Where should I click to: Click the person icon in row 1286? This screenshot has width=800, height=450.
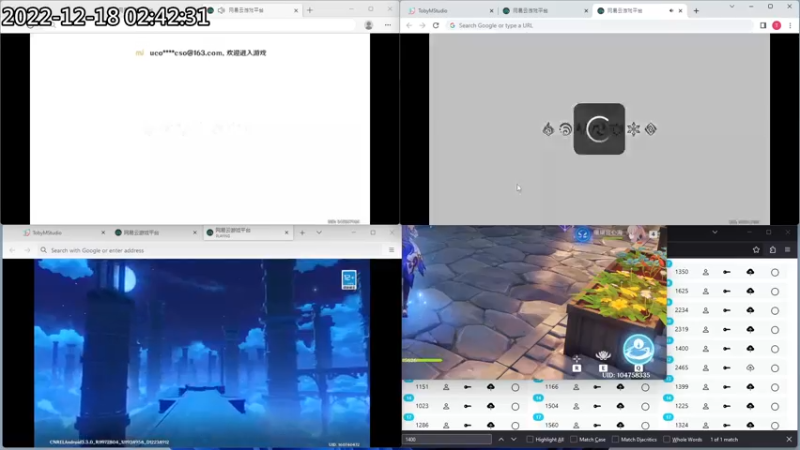(446, 425)
